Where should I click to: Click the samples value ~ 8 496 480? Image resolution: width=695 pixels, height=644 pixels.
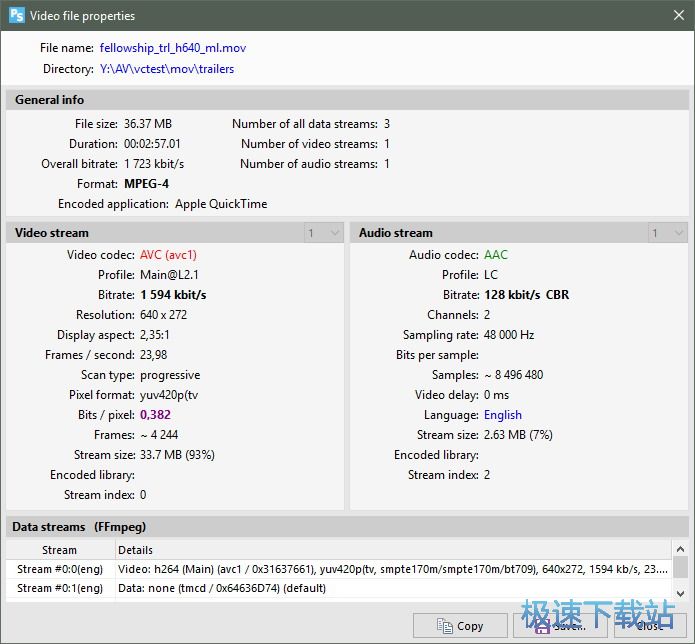[513, 375]
